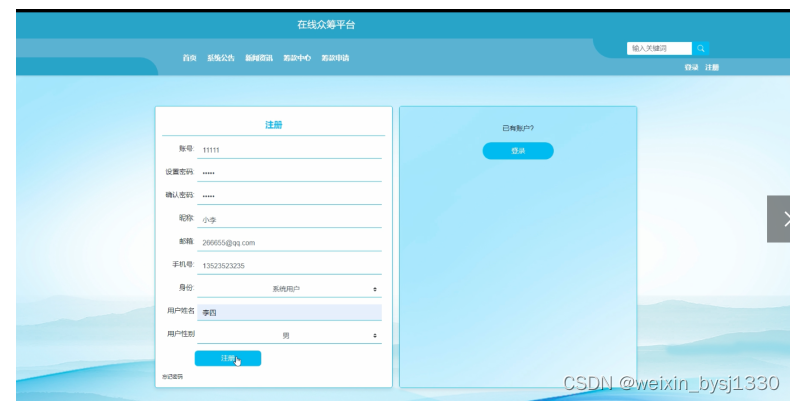The width and height of the screenshot is (795, 403).
Task: Click the 手机号 field with 13523523235
Action: coord(289,266)
